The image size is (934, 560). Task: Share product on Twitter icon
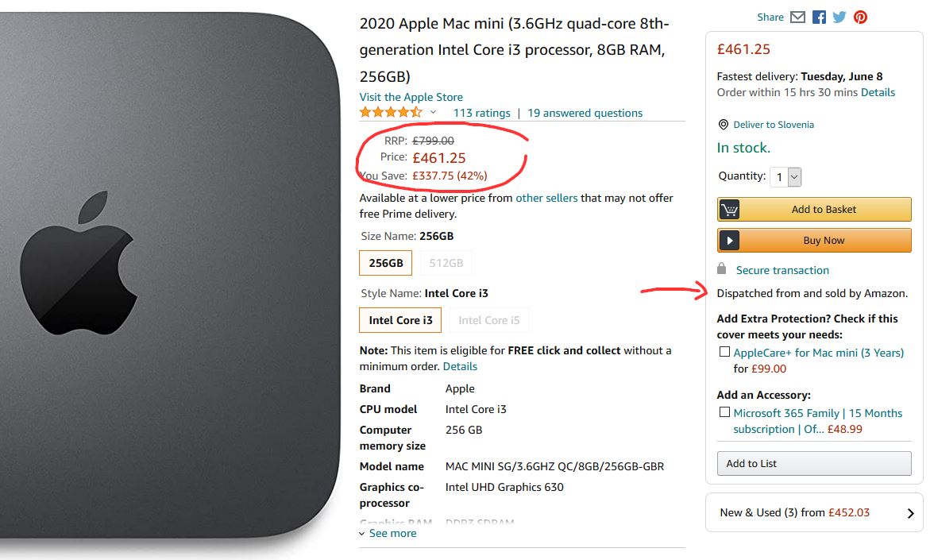click(839, 17)
